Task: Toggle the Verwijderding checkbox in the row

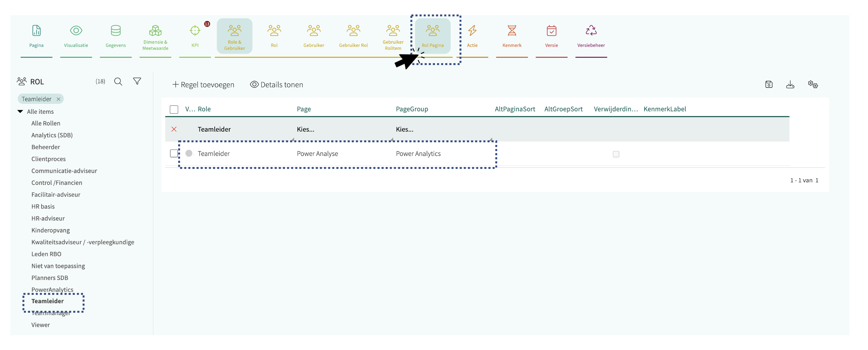Action: click(x=616, y=154)
